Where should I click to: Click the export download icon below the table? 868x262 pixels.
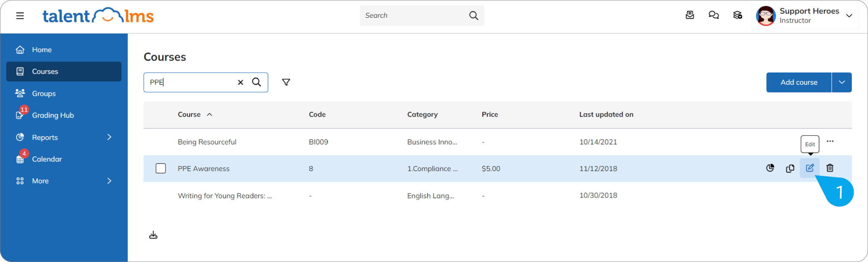click(x=153, y=235)
